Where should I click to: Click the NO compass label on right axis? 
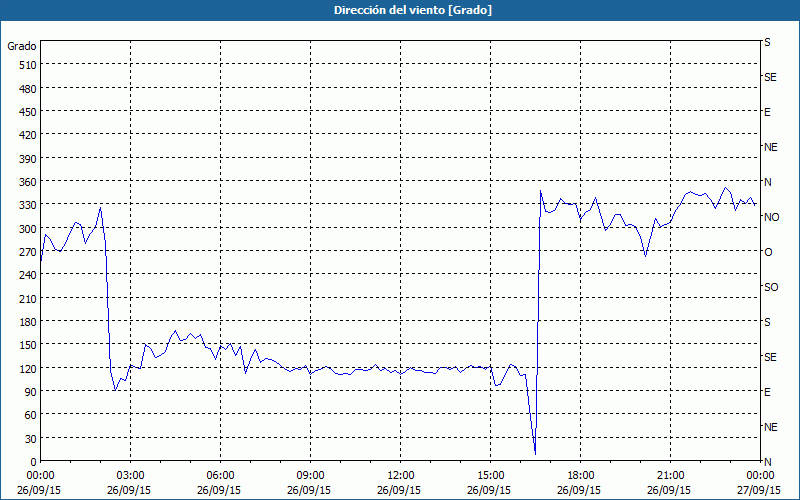(771, 217)
